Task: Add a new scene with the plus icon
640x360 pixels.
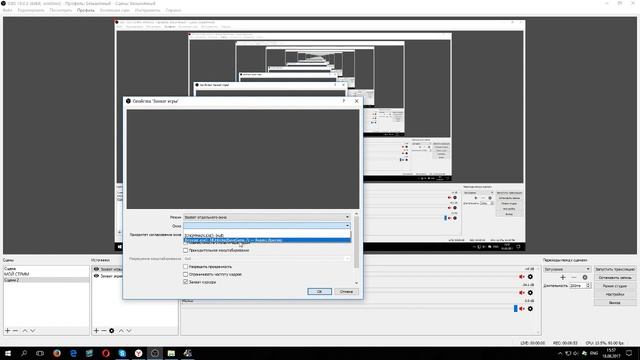Action: [7, 331]
